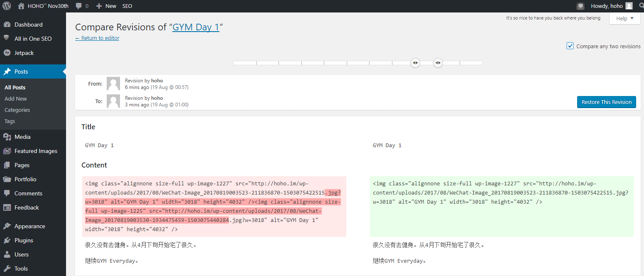Open the GYM Day 1 title link
Image resolution: width=644 pixels, height=276 pixels.
(196, 27)
